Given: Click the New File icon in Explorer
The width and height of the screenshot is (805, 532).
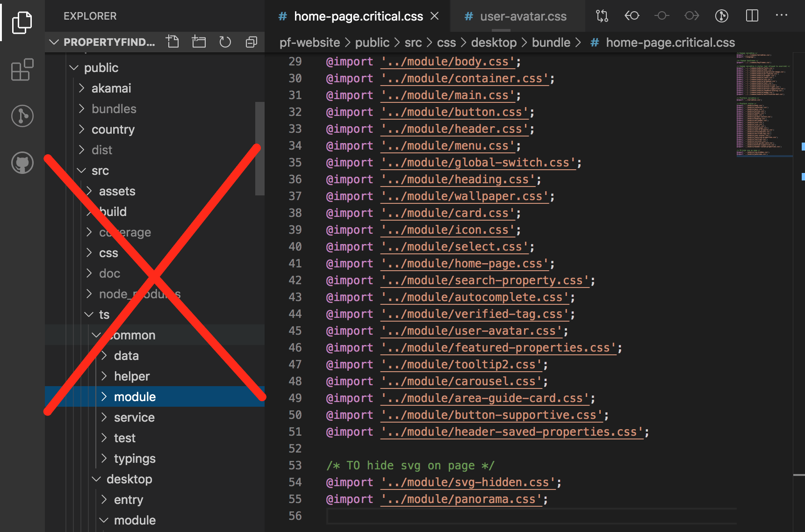Looking at the screenshot, I should click(x=172, y=42).
